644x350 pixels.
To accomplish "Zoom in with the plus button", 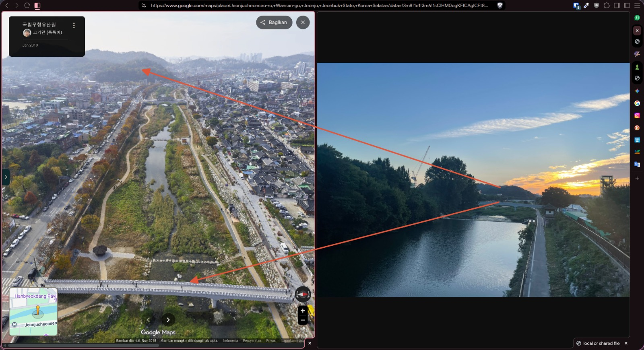I will coord(303,311).
